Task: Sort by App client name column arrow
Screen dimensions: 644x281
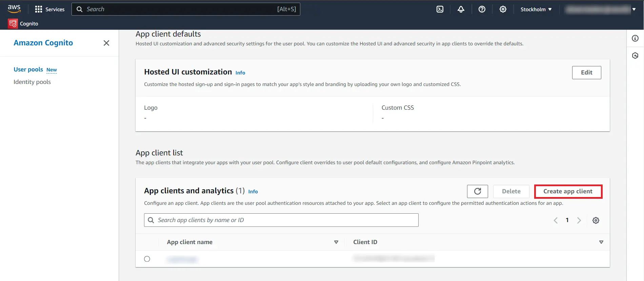Action: [336, 242]
